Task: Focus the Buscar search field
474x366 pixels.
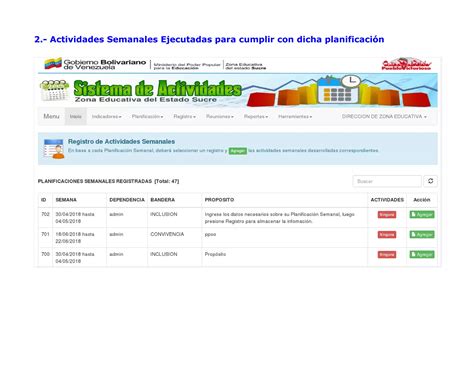Action: point(387,181)
